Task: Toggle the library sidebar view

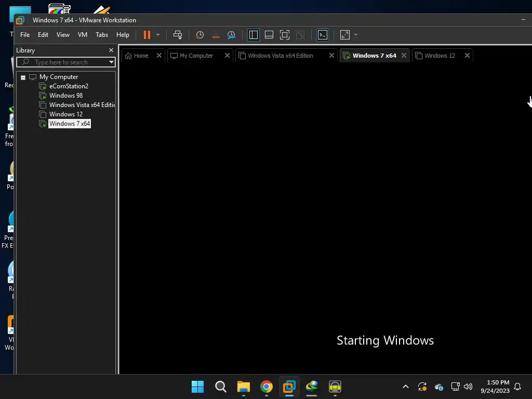Action: 254,35
